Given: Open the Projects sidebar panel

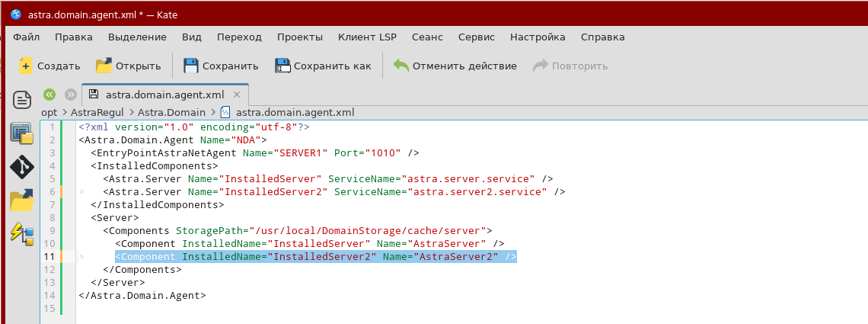Looking at the screenshot, I should 22,133.
